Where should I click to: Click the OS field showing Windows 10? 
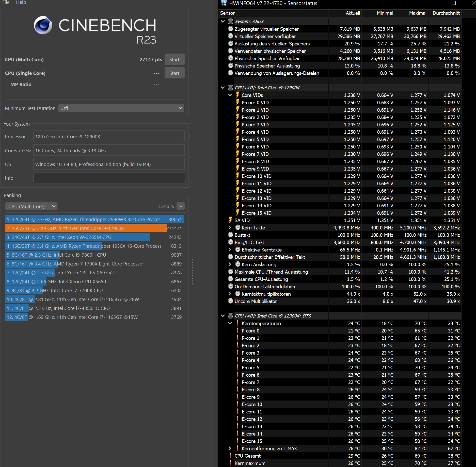pyautogui.click(x=109, y=164)
